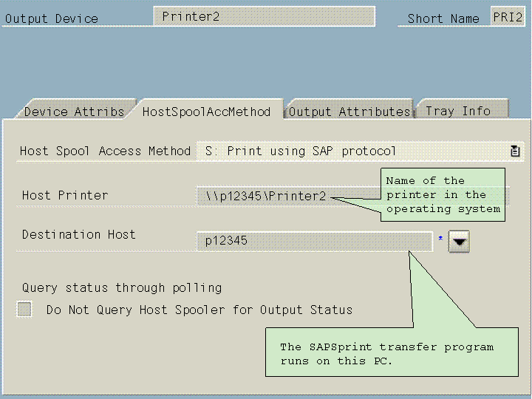The image size is (532, 399).
Task: Click the Output Device field containing Printer2
Action: (x=264, y=16)
